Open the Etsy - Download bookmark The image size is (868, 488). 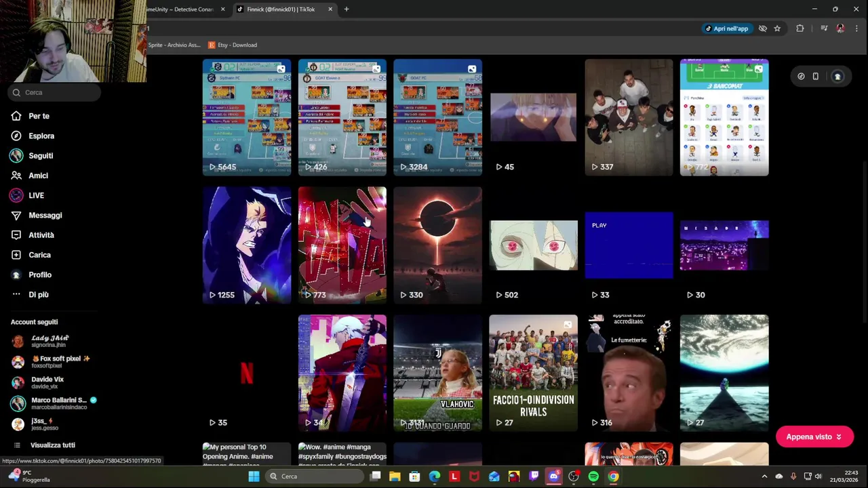(233, 45)
